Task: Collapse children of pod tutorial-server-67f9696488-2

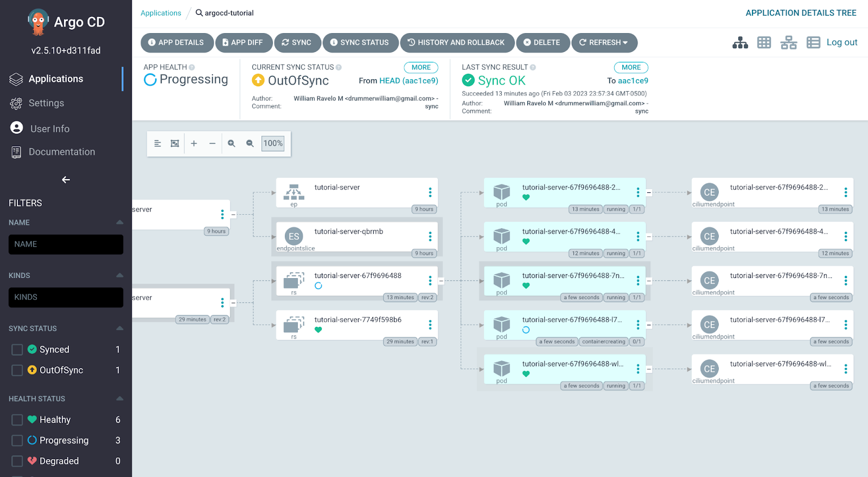Action: 649,192
